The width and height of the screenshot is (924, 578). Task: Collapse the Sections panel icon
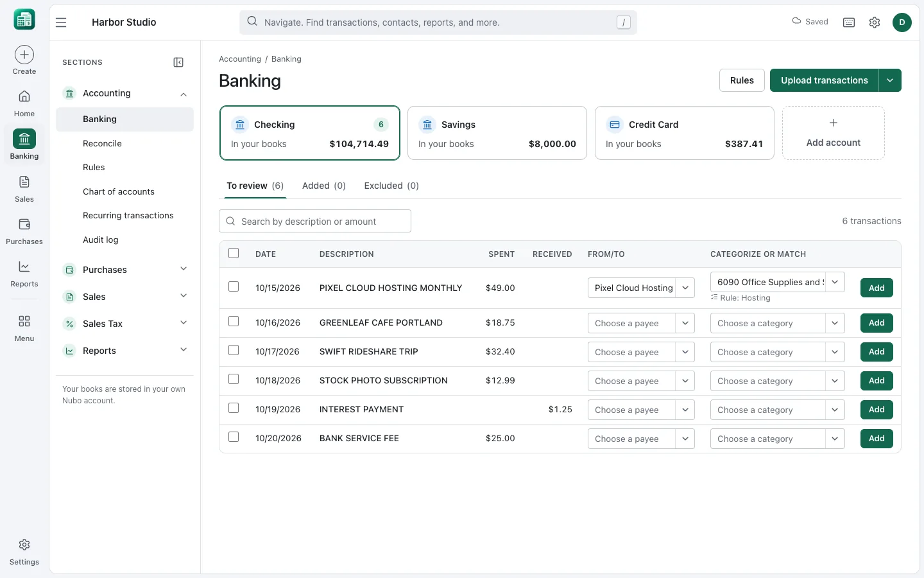178,62
